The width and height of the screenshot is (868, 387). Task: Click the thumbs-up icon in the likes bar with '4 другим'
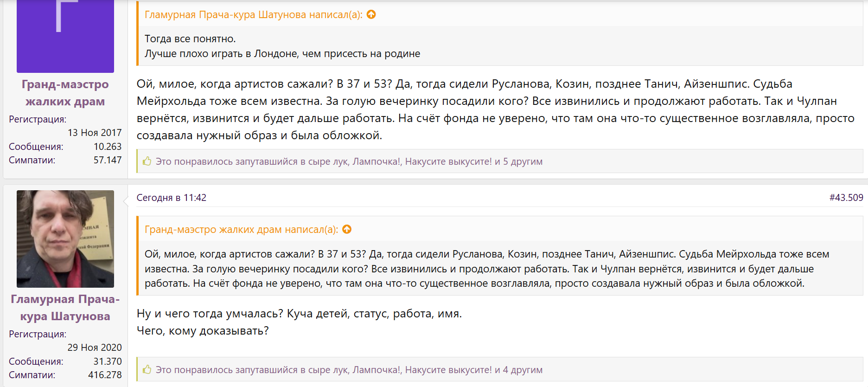point(147,370)
